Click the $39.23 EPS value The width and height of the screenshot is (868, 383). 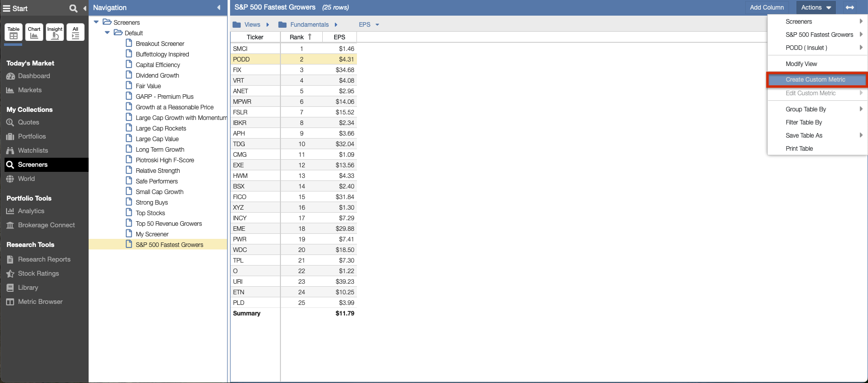pyautogui.click(x=345, y=282)
